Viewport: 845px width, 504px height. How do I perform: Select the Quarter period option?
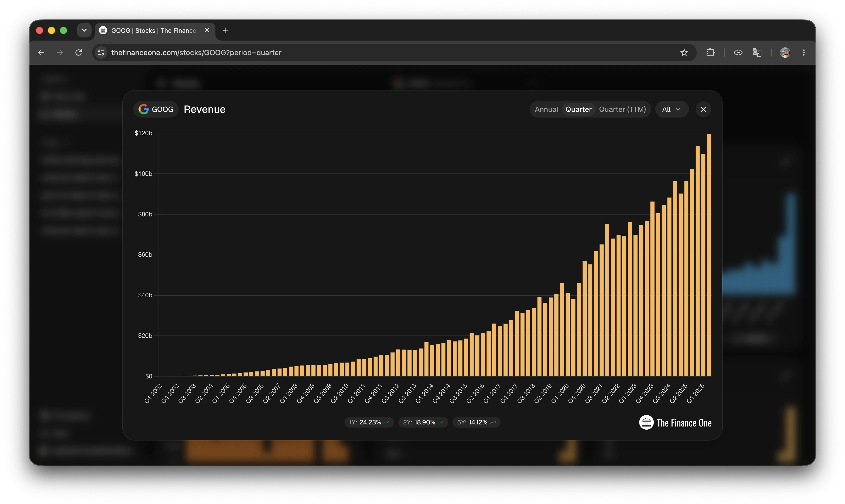point(578,109)
